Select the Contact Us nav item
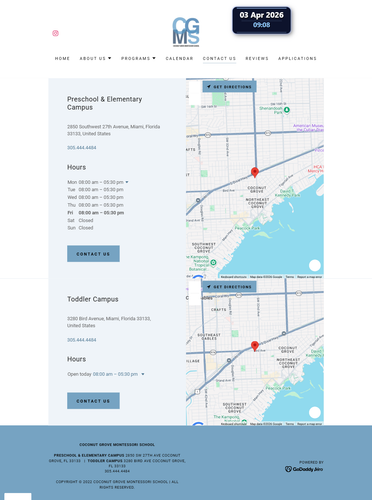 [219, 58]
